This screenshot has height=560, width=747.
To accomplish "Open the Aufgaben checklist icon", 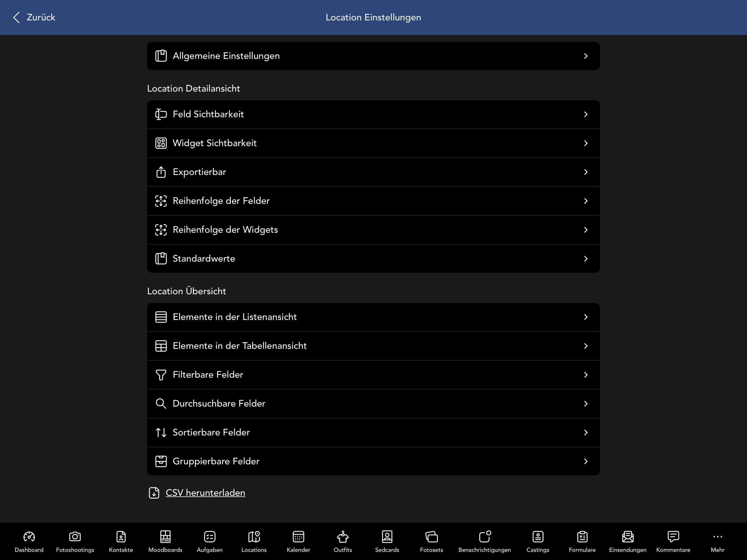I will coord(210,536).
